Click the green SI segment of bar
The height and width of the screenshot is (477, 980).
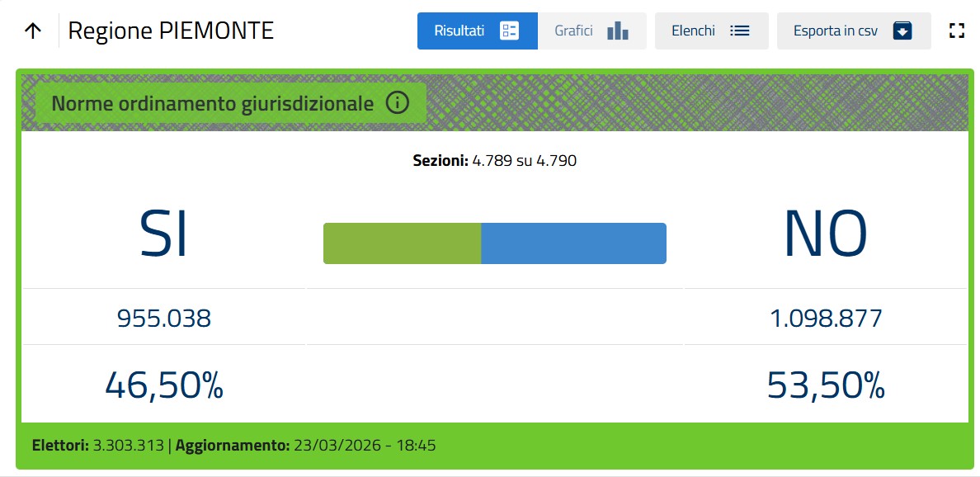point(402,243)
